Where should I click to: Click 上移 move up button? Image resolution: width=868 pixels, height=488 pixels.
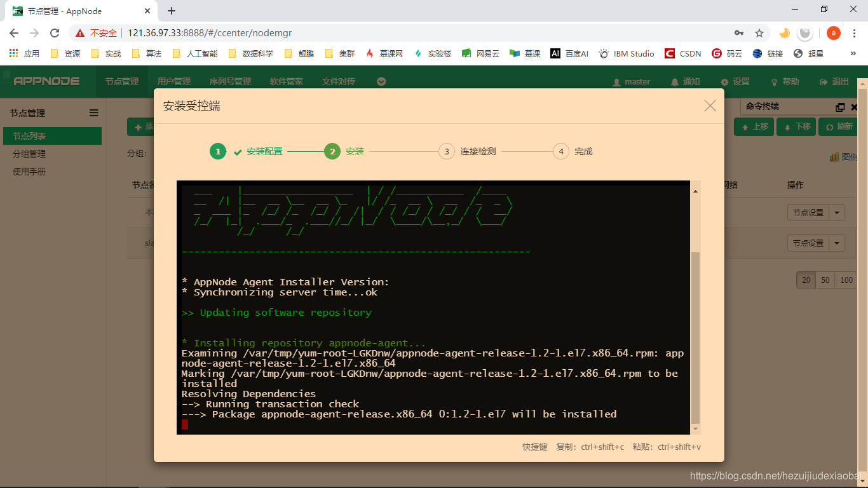pyautogui.click(x=756, y=126)
